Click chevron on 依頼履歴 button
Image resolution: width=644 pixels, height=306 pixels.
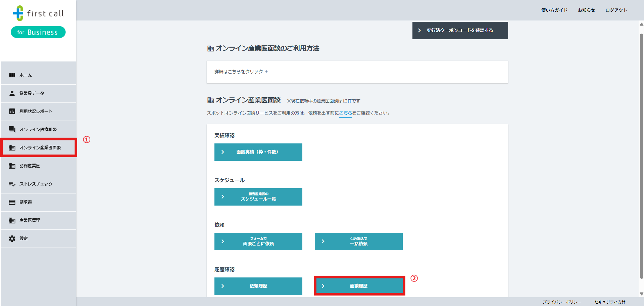[222, 286]
